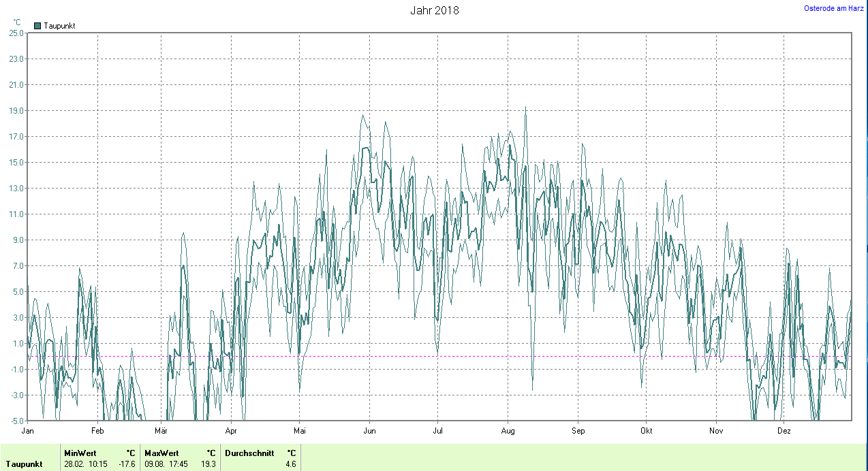This screenshot has width=868, height=471.
Task: Click the Okt month axis label
Action: tap(647, 431)
